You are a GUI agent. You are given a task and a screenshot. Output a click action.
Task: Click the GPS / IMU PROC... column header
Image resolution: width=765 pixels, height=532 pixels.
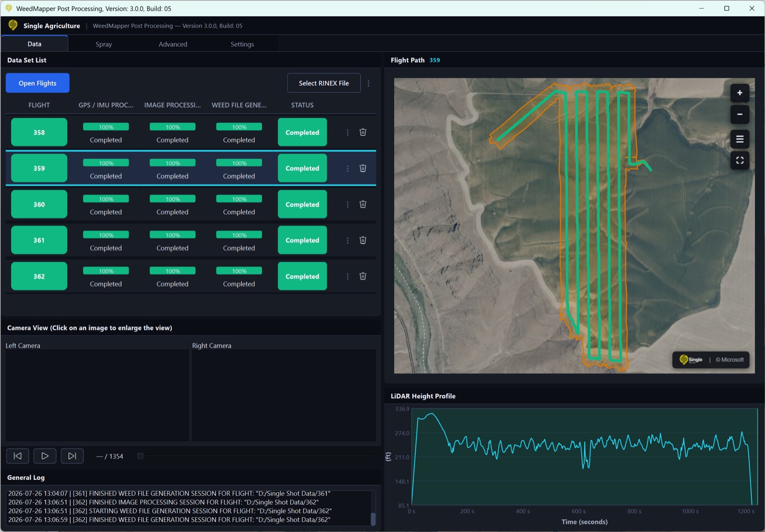click(x=106, y=105)
